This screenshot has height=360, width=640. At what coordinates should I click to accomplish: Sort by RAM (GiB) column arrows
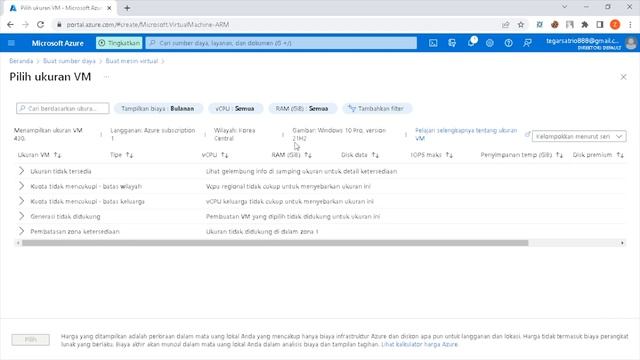[308, 155]
